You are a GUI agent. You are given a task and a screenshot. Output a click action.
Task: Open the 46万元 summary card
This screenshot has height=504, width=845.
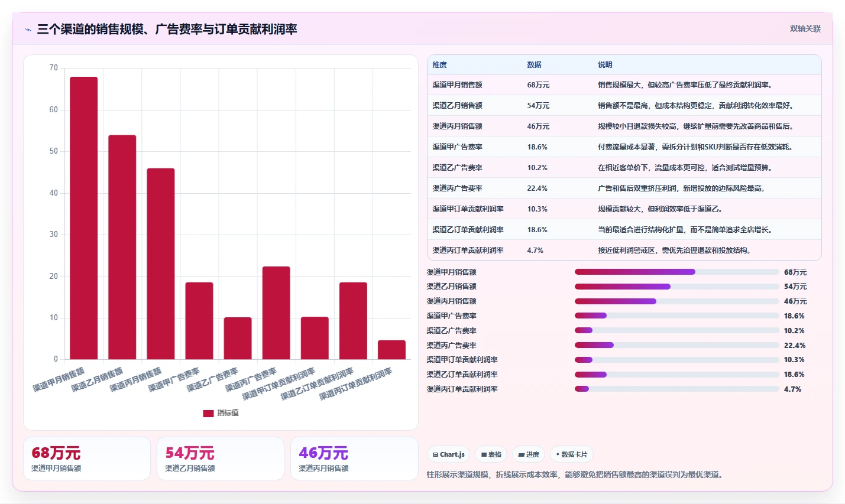tap(354, 459)
